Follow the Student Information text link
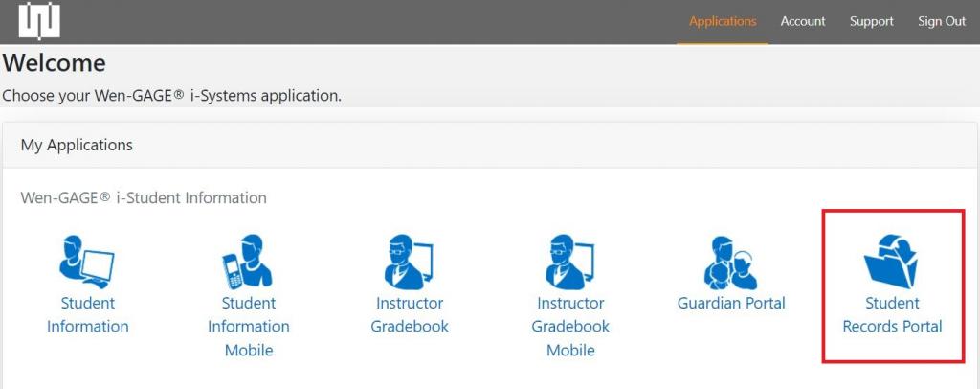Image resolution: width=980 pixels, height=389 pixels. tap(87, 314)
